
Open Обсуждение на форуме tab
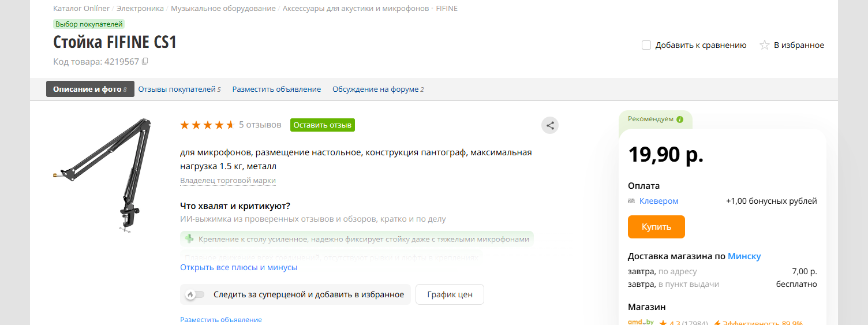coord(378,89)
